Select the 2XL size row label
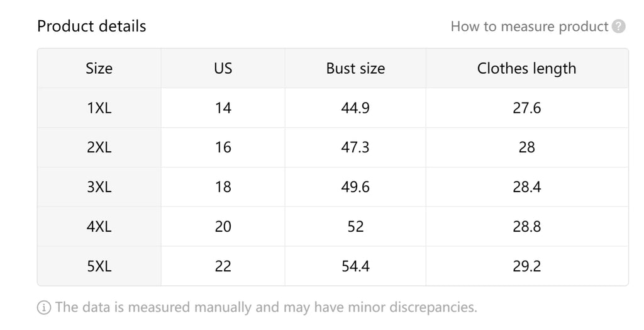Screen dimensions: 644x330 (99, 147)
